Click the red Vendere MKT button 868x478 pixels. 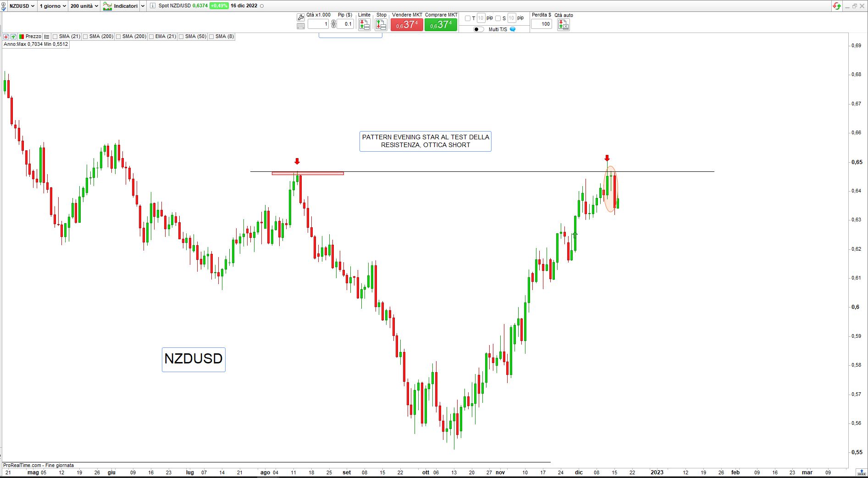pyautogui.click(x=407, y=25)
